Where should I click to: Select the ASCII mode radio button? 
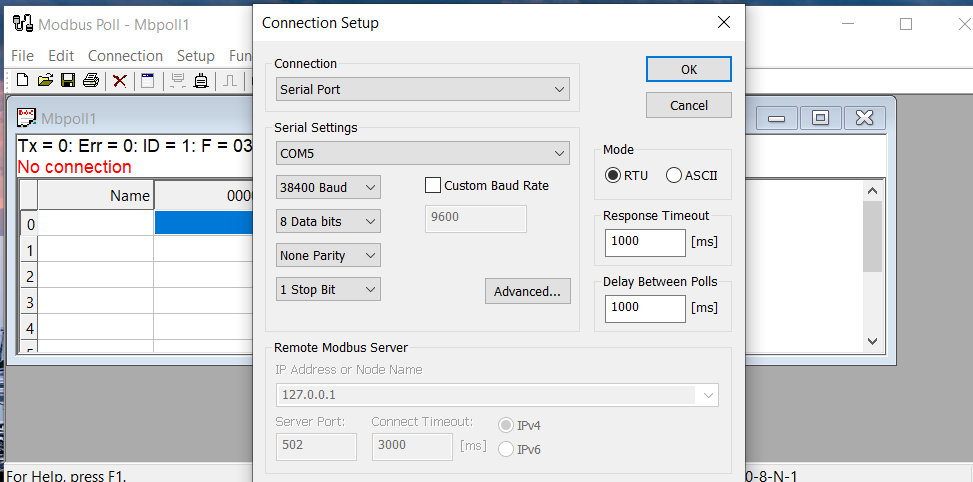[674, 175]
